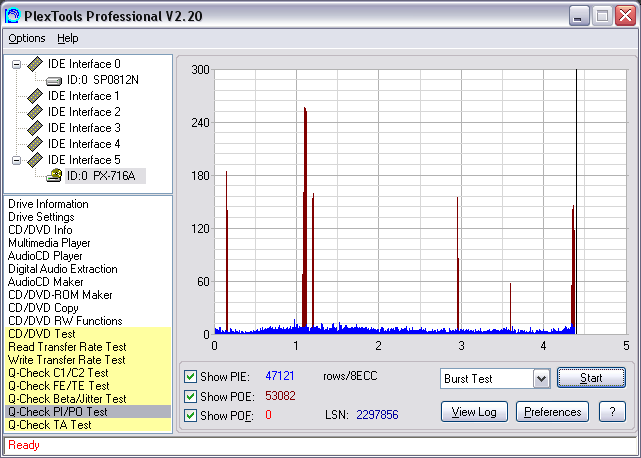The height and width of the screenshot is (458, 641).
Task: Open AudioCD Maker
Action: [45, 282]
